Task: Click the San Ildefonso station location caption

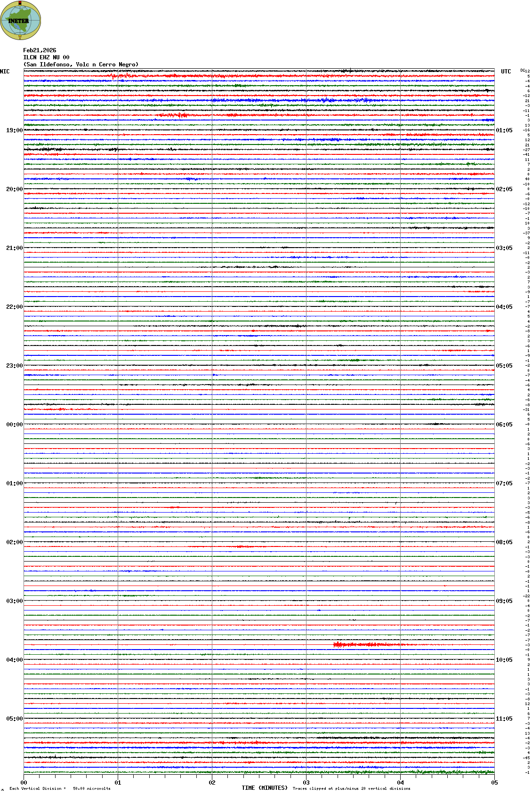Action: coord(81,64)
